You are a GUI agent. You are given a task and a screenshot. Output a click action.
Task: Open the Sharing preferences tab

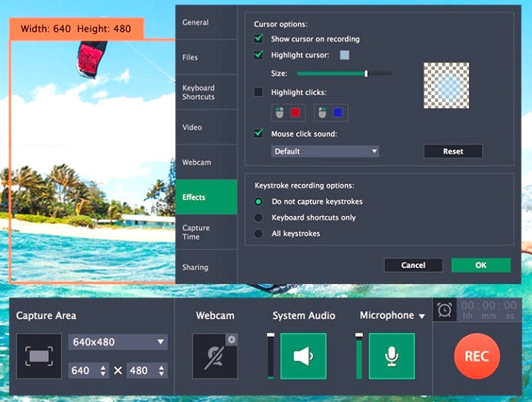pos(206,267)
